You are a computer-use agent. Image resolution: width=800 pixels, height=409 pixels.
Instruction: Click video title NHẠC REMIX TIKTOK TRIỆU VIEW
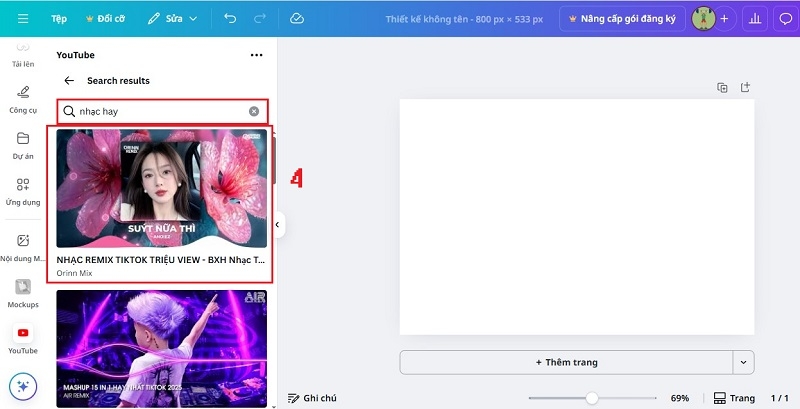(161, 260)
